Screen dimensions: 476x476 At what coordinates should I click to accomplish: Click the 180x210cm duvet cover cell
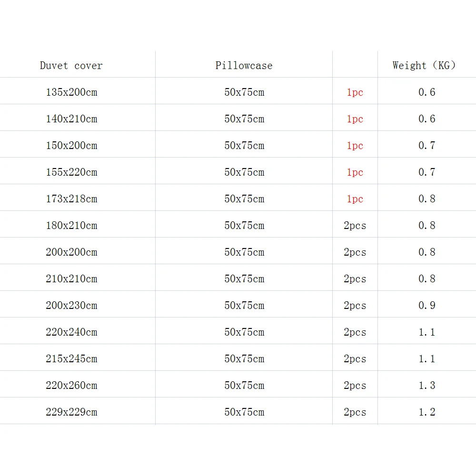coord(71,226)
